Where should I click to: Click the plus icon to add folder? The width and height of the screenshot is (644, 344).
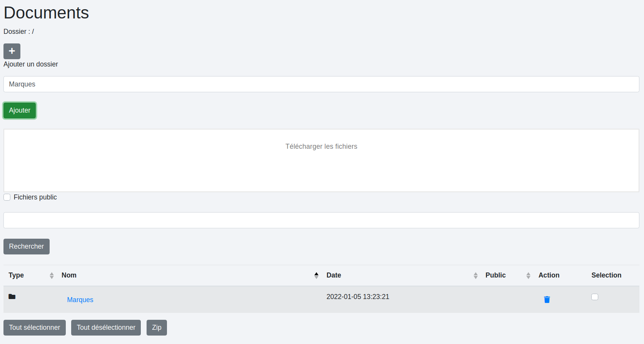(x=12, y=51)
